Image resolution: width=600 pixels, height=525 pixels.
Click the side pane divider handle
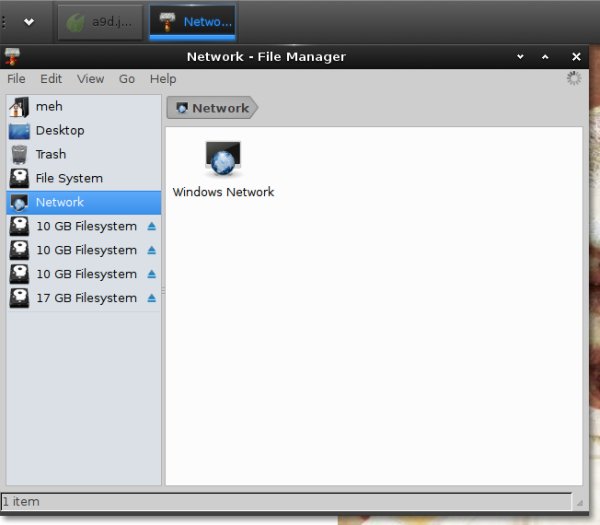click(163, 290)
